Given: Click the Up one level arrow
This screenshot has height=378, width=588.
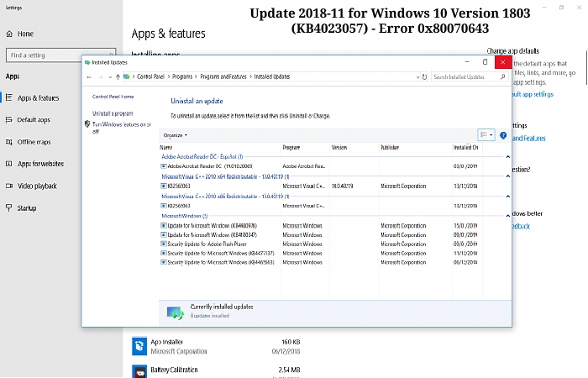Looking at the screenshot, I should pyautogui.click(x=118, y=77).
